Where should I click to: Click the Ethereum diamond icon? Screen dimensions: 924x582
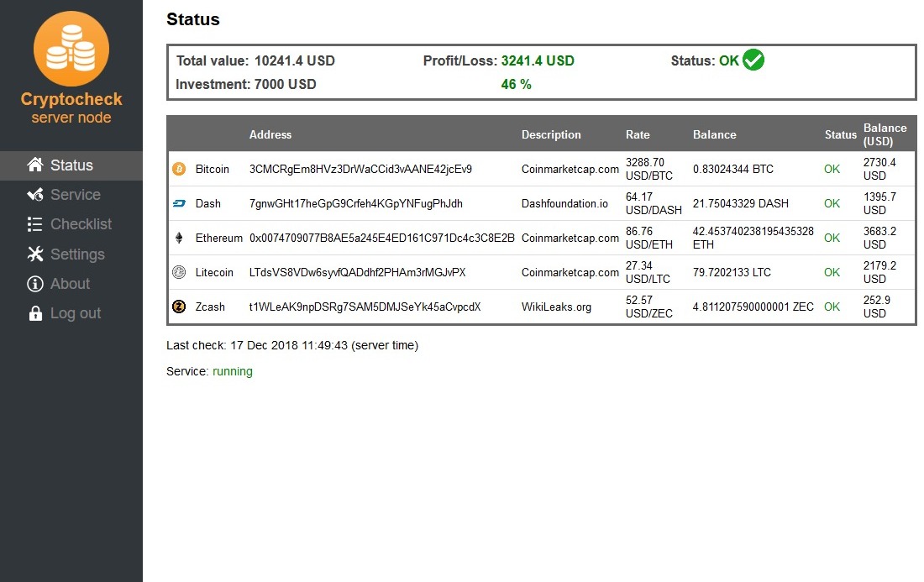(x=179, y=238)
